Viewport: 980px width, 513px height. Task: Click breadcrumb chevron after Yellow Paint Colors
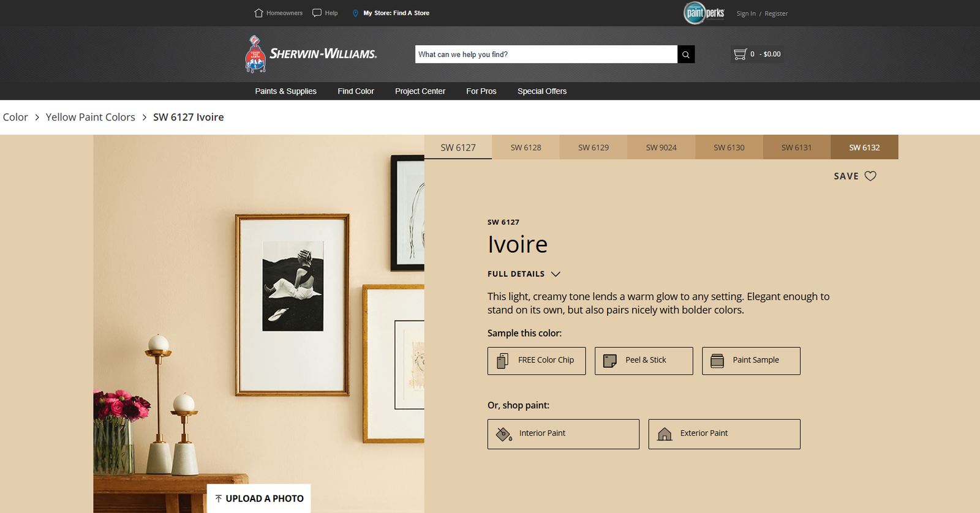coord(145,118)
